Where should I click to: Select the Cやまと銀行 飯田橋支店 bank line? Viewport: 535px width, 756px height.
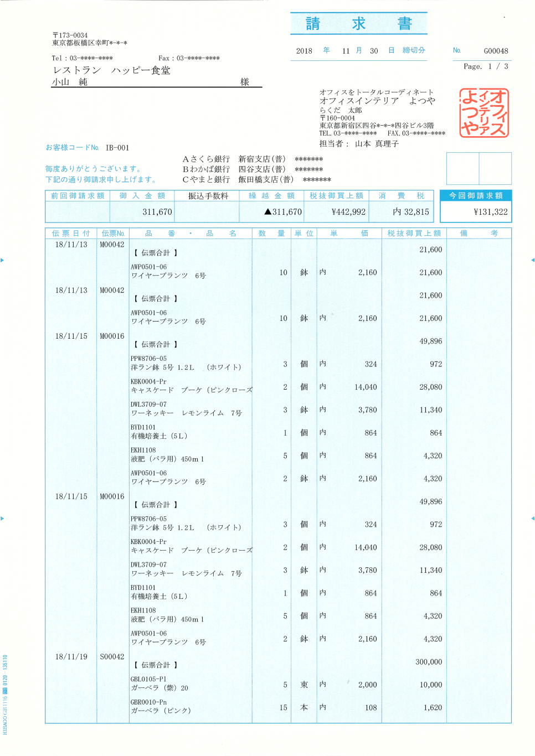click(x=257, y=179)
